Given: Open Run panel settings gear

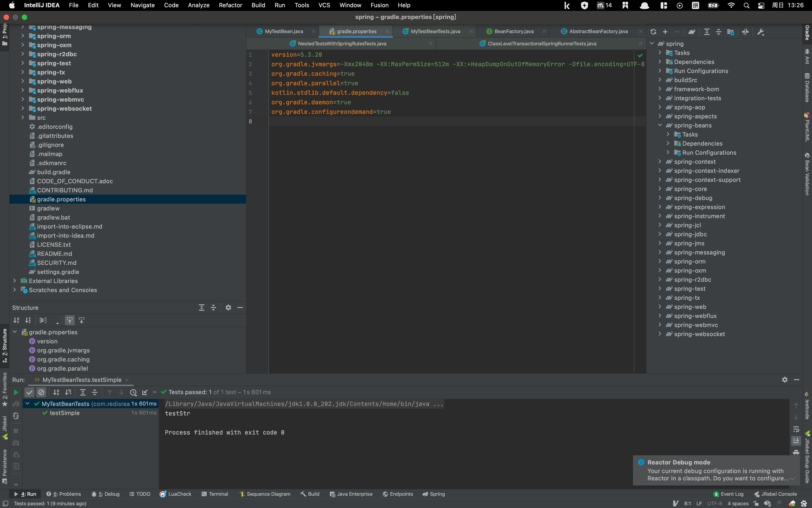Looking at the screenshot, I should pyautogui.click(x=785, y=380).
